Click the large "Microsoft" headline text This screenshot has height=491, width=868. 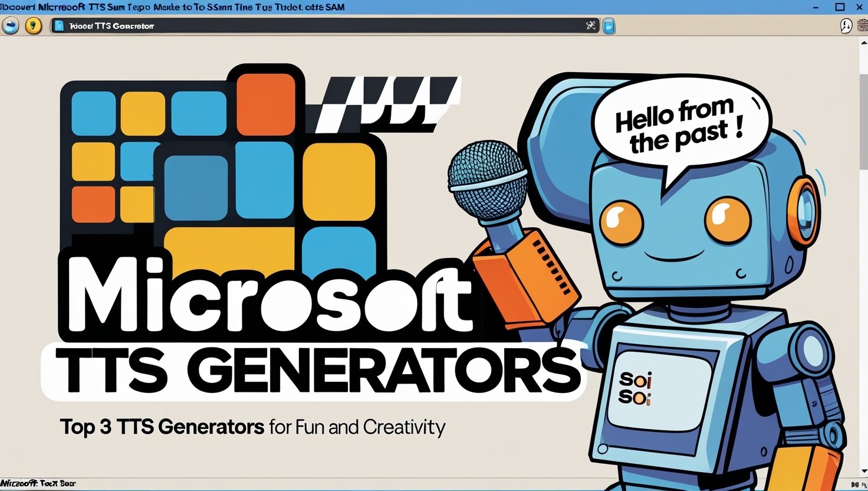click(x=269, y=296)
